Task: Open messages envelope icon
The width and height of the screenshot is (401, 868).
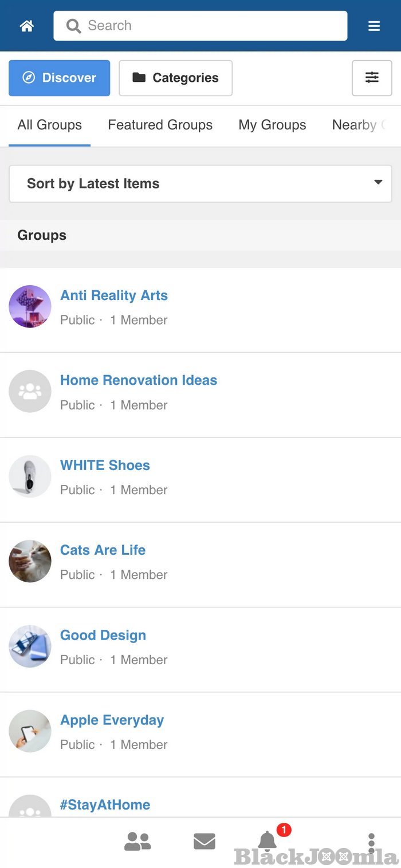Action: (x=205, y=841)
